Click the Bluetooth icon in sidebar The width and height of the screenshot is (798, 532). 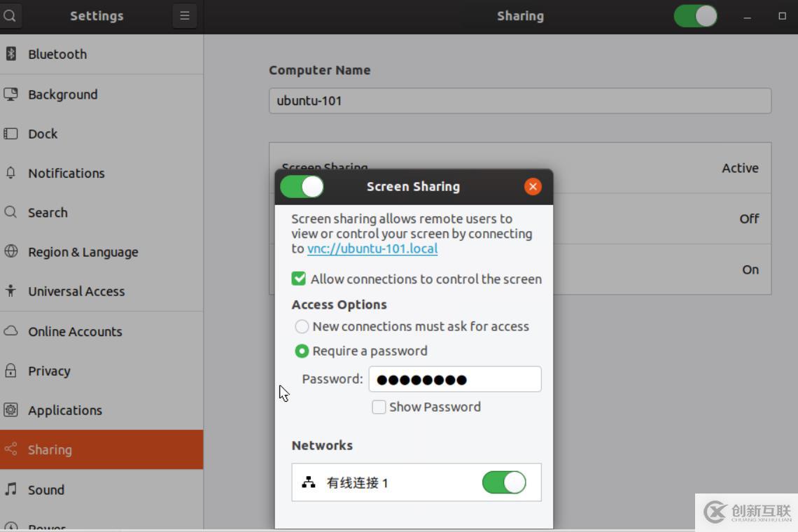10,53
